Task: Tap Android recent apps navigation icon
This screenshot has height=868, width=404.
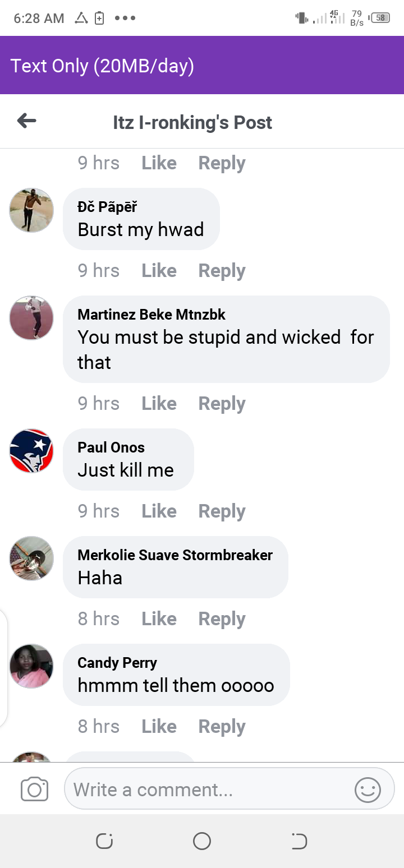Action: point(105,841)
